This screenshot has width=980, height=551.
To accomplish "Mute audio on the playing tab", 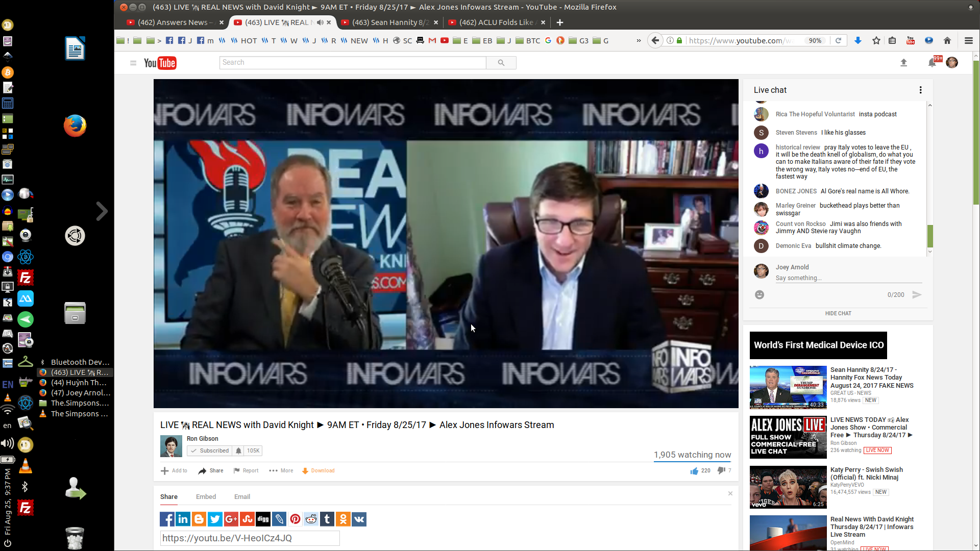I will (x=320, y=22).
